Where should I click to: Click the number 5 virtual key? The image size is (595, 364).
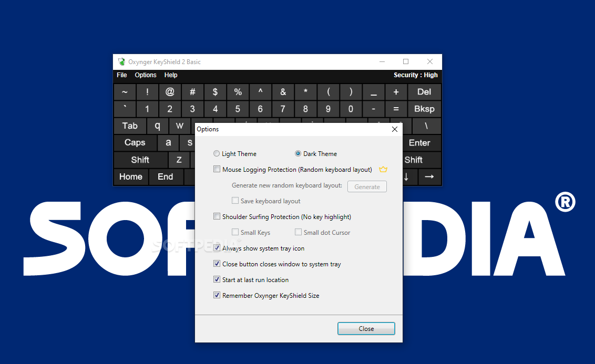click(238, 109)
